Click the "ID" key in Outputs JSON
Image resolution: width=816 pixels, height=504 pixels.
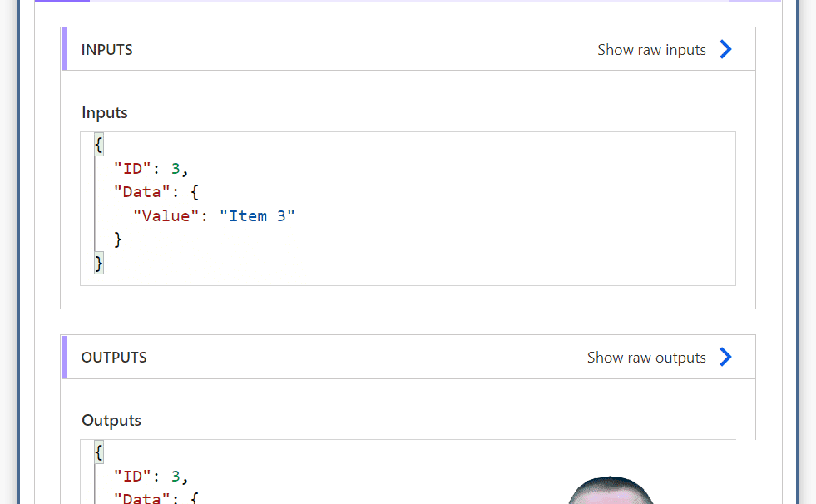click(x=133, y=477)
